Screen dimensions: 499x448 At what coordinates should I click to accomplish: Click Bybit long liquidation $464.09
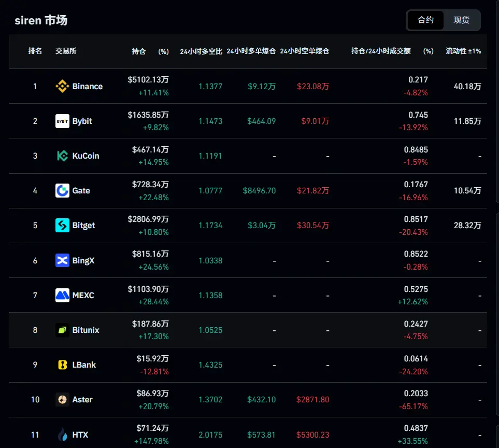(261, 121)
